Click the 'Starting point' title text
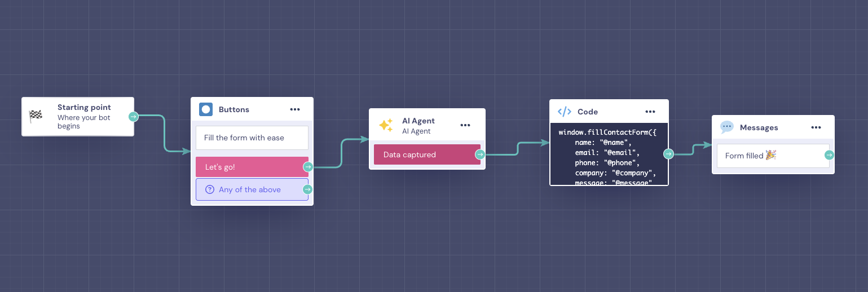 [84, 107]
